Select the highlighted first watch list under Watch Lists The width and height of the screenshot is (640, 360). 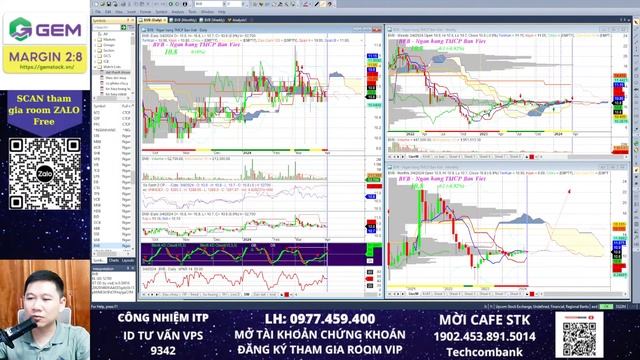[x=118, y=72]
